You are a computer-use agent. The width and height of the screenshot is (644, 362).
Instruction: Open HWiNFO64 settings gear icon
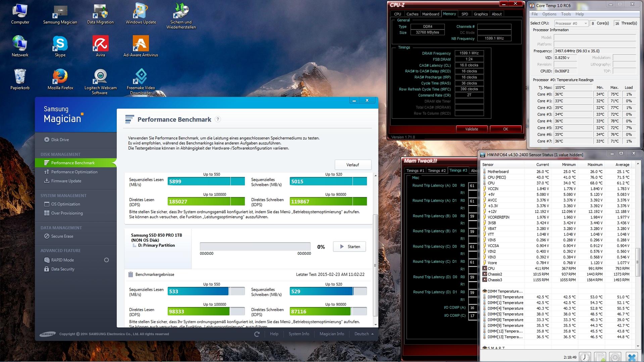(x=615, y=357)
